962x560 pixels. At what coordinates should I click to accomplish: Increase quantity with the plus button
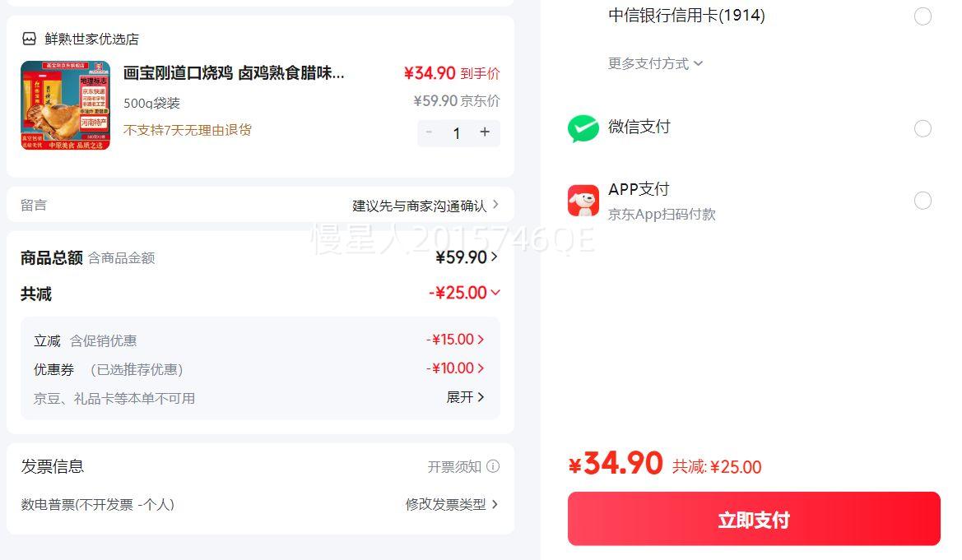[x=485, y=132]
